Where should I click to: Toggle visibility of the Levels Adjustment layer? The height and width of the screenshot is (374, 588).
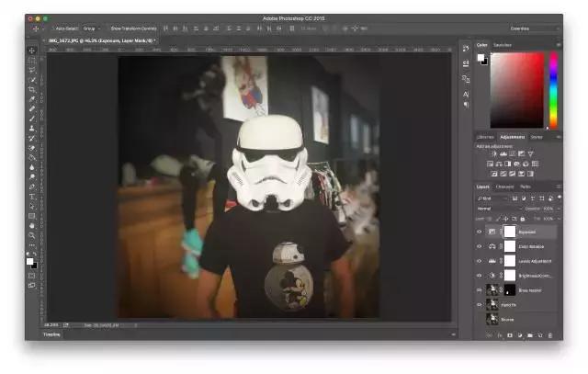pos(479,261)
